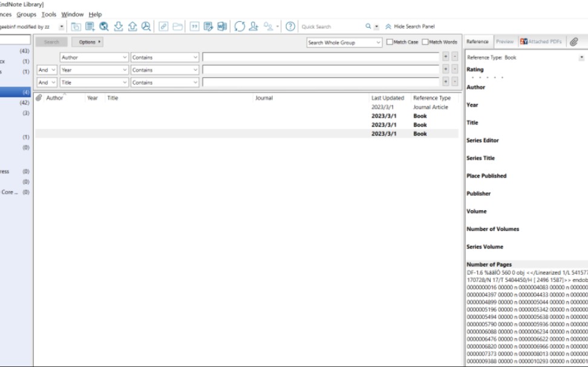
Task: Open the Share Library tool
Action: pos(253,26)
